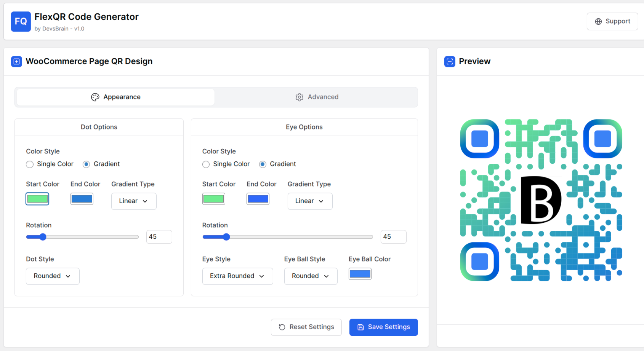Click the Save Settings button
Image resolution: width=644 pixels, height=351 pixels.
(x=383, y=327)
